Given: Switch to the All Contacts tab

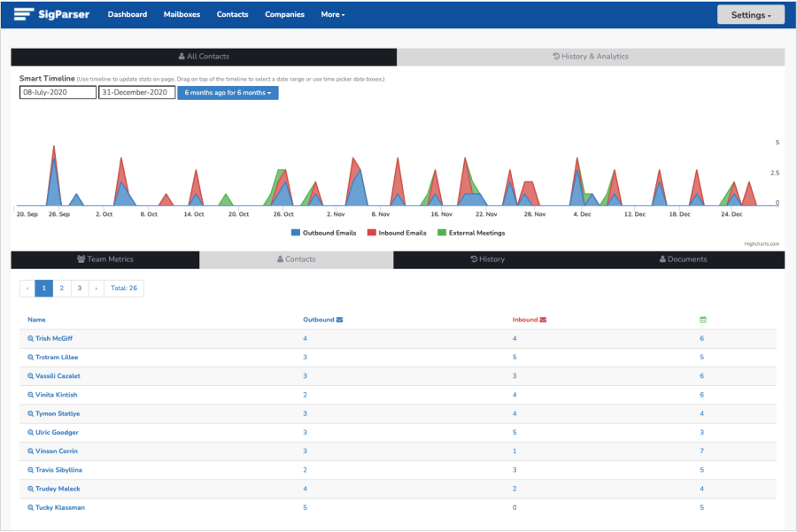Looking at the screenshot, I should (x=204, y=57).
